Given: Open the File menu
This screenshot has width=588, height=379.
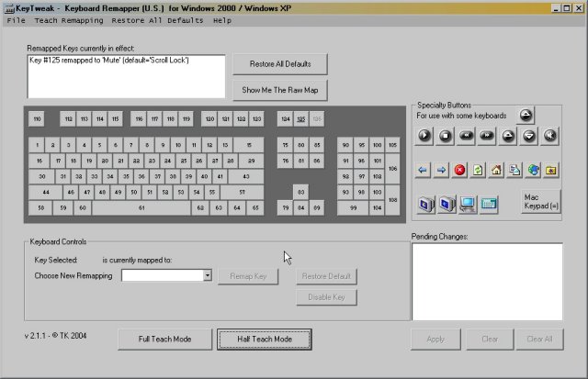Looking at the screenshot, I should click(x=17, y=20).
